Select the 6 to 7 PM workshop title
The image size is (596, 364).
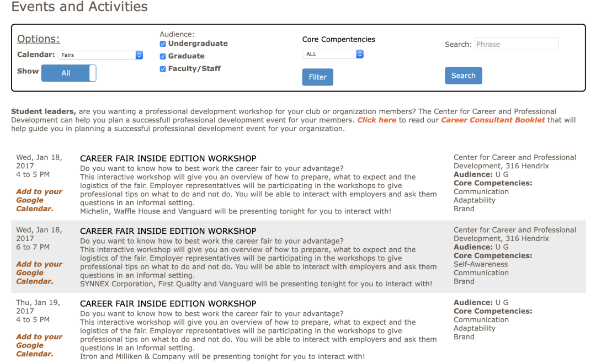168,231
